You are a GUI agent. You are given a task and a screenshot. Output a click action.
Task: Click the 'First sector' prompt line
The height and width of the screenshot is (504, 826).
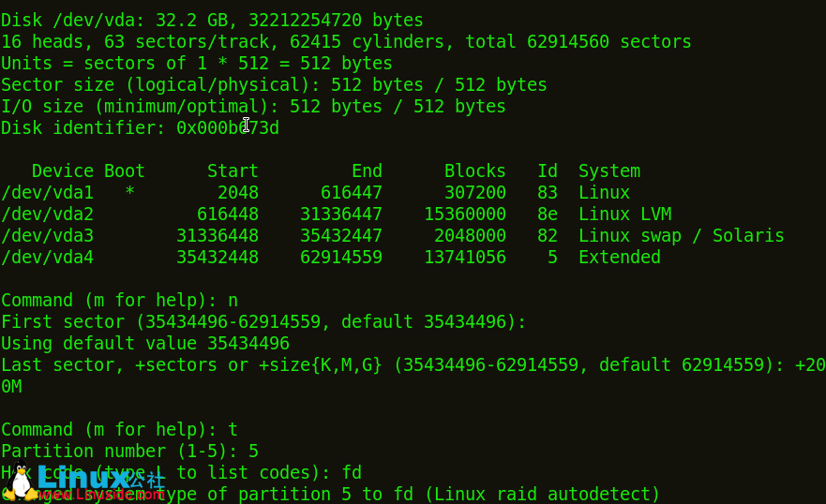coord(263,322)
